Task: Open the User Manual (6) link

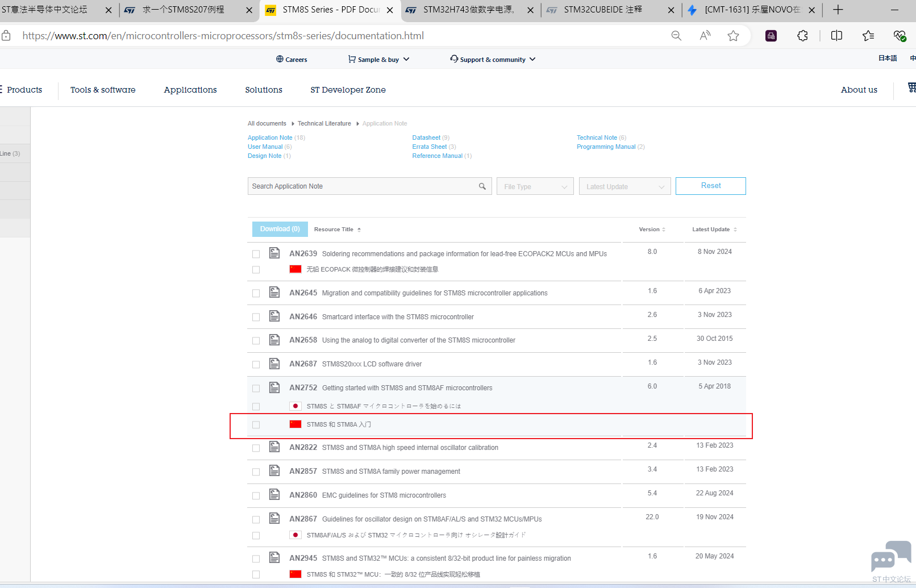Action: 270,147
